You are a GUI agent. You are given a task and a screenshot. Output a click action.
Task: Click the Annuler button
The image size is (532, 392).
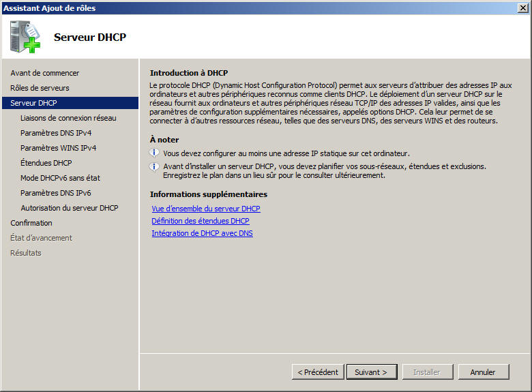point(482,372)
